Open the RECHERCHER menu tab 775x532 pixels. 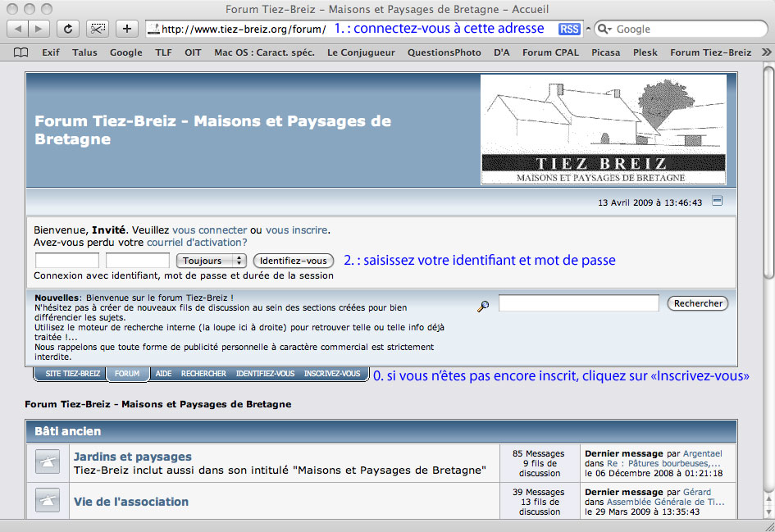[203, 374]
